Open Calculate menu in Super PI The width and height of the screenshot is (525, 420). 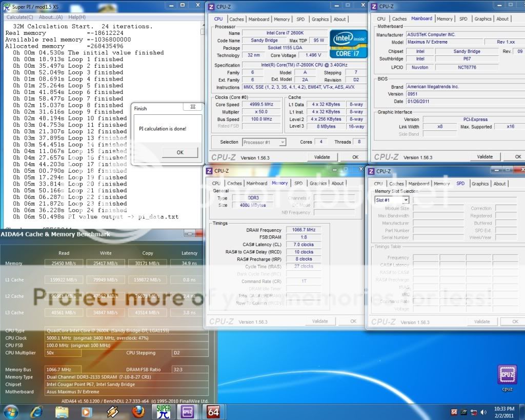(19, 17)
